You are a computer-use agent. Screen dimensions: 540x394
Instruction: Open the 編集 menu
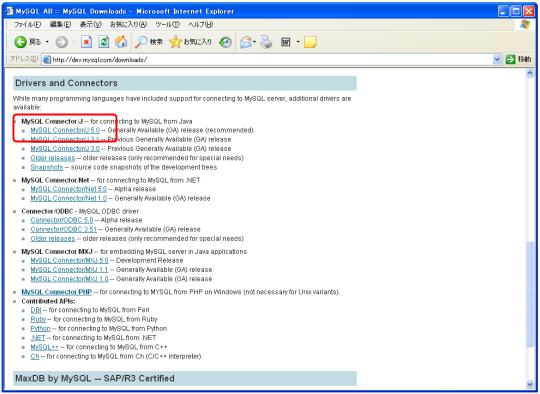[60, 24]
